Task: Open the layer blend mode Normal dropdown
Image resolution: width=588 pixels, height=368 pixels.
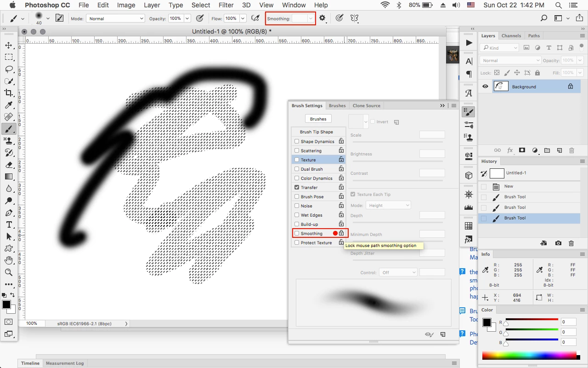Action: point(511,60)
